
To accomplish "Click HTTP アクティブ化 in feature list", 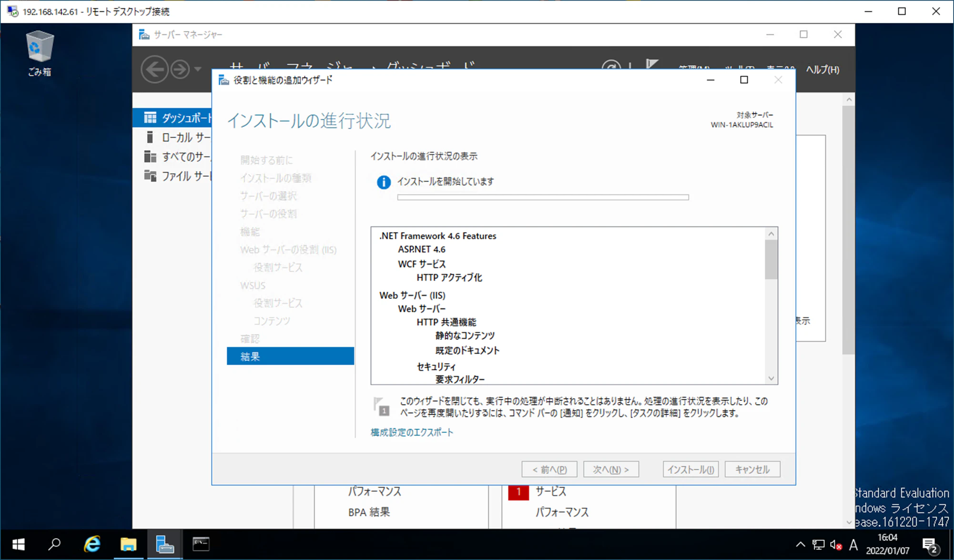I will 449,277.
